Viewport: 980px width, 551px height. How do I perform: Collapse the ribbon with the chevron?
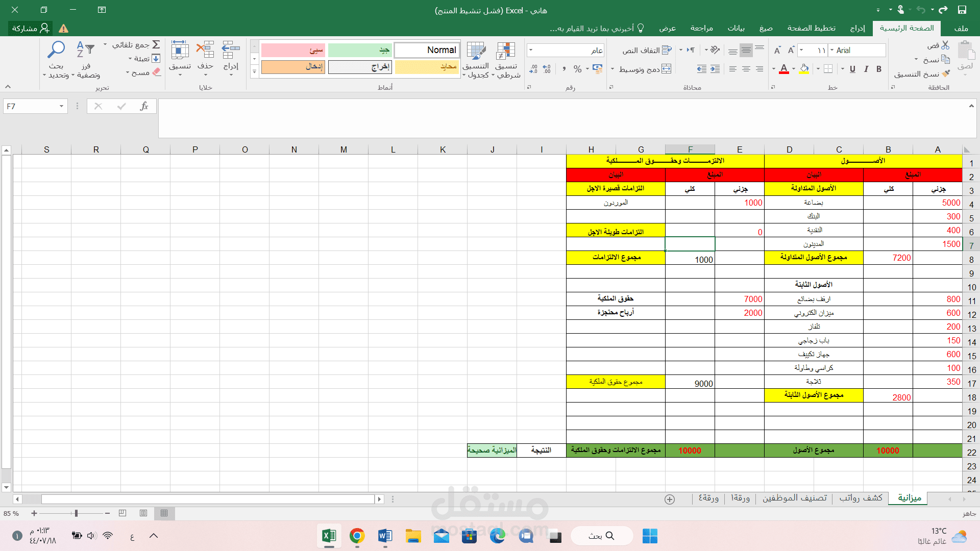click(8, 87)
